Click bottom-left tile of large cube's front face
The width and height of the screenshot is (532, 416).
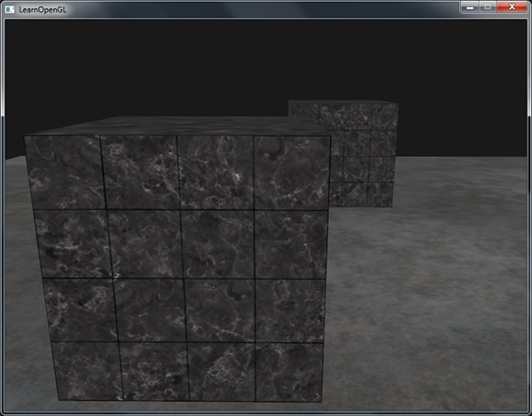pos(84,371)
